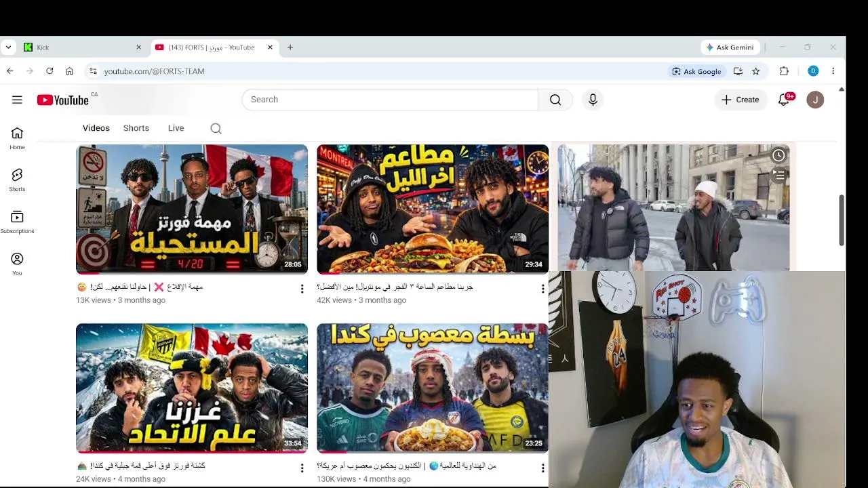
Task: Close the Kick tab
Action: [138, 47]
